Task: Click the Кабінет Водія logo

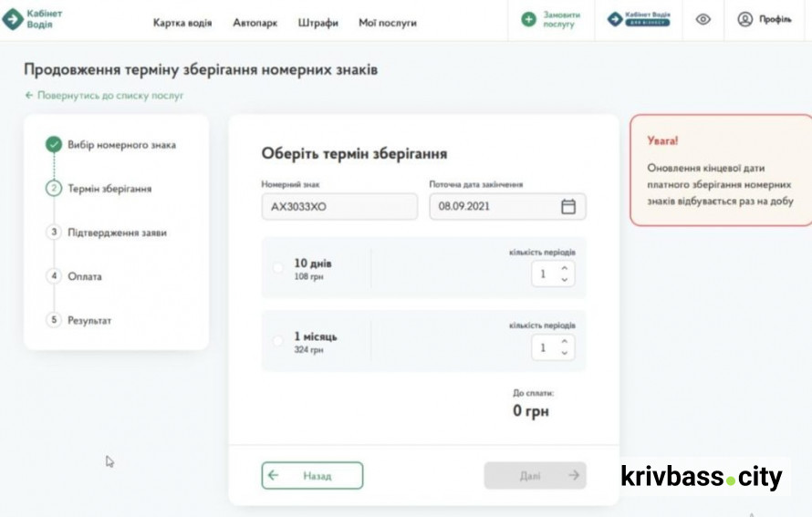Action: [33, 19]
